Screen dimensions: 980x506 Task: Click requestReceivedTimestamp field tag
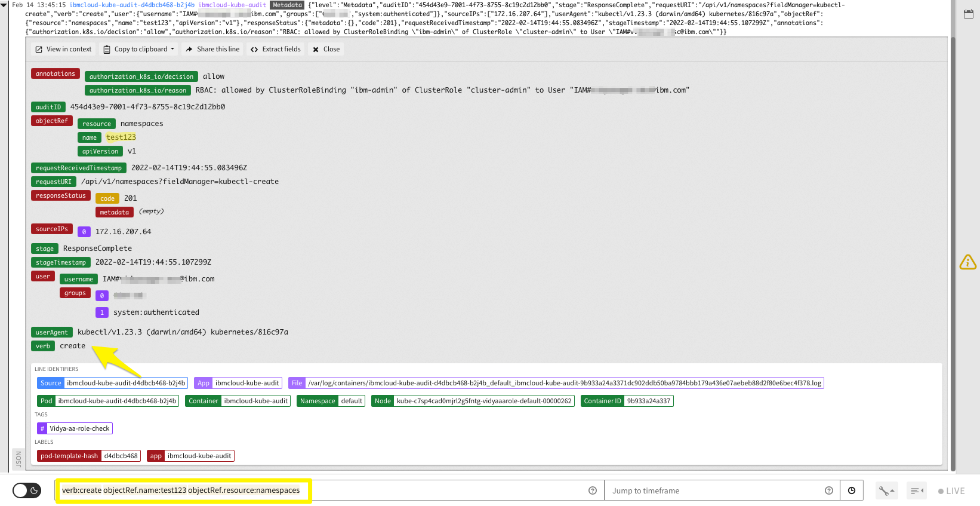79,168
